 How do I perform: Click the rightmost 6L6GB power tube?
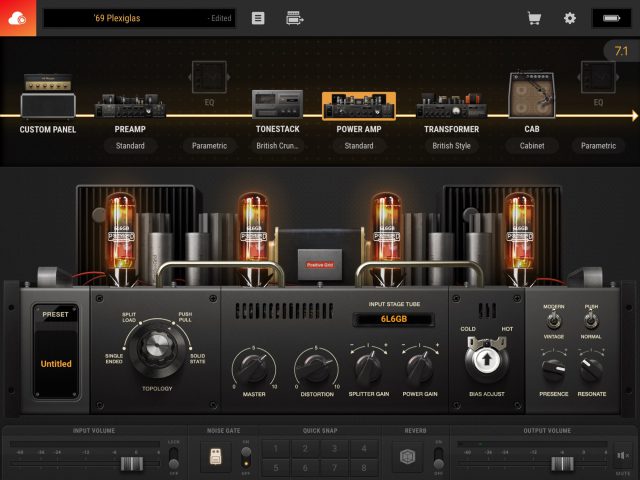point(520,237)
